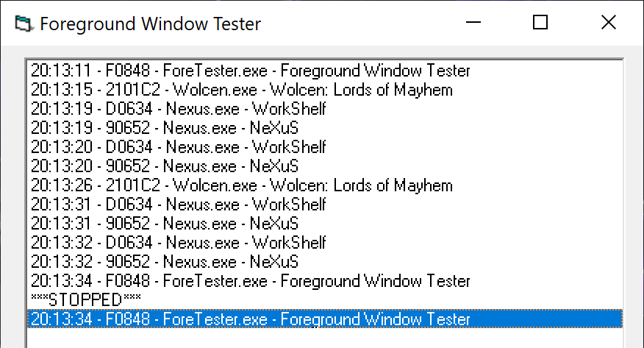Image resolution: width=644 pixels, height=348 pixels.
Task: Click the Foreground Window Tester app icon
Action: (x=25, y=24)
